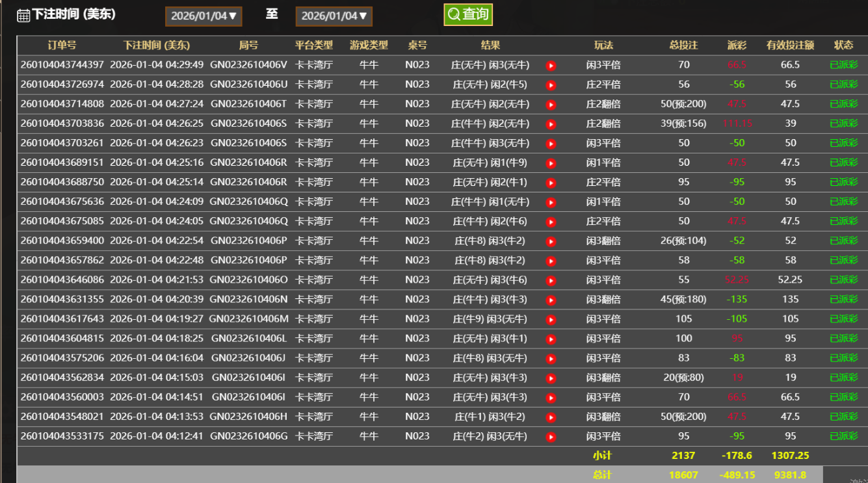Click the 状态 column header

coord(843,46)
